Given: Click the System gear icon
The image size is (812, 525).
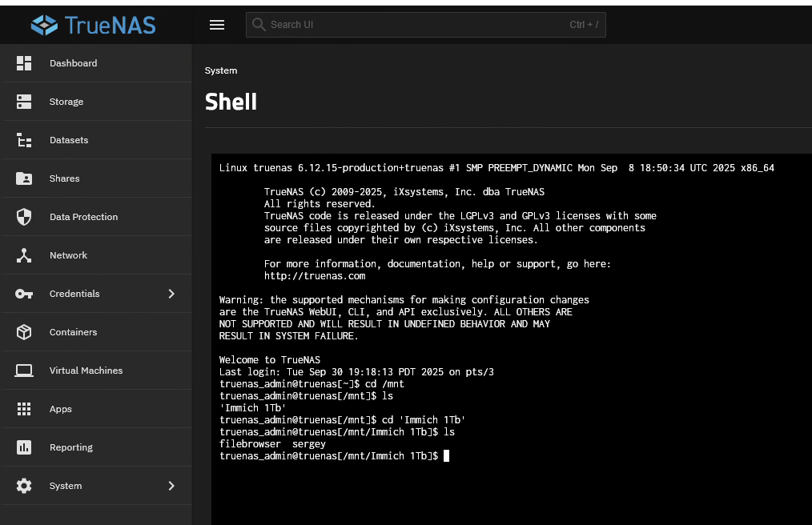Looking at the screenshot, I should pyautogui.click(x=24, y=486).
